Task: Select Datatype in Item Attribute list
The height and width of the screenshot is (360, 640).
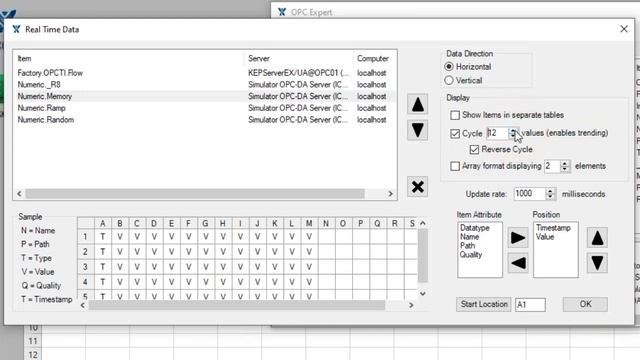Action: pyautogui.click(x=474, y=228)
